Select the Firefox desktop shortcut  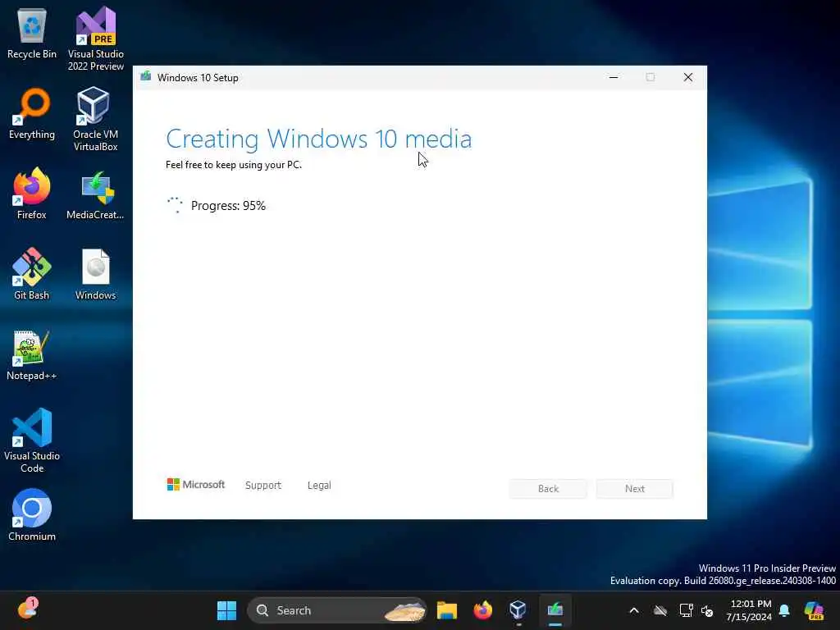click(32, 194)
